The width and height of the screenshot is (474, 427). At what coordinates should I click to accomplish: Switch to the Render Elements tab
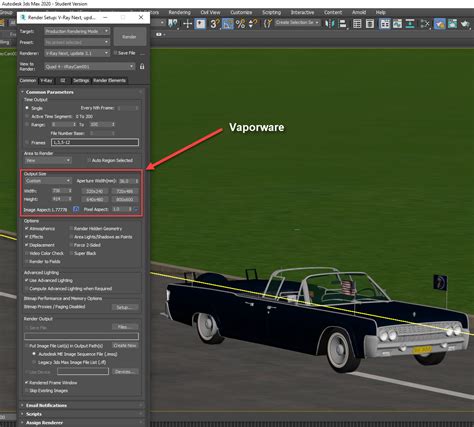coord(109,80)
